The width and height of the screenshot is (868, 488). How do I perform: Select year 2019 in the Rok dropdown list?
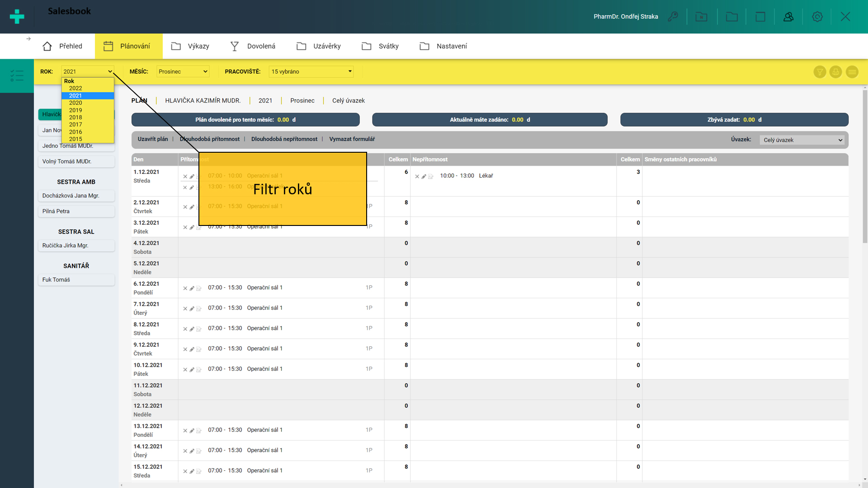coord(75,110)
